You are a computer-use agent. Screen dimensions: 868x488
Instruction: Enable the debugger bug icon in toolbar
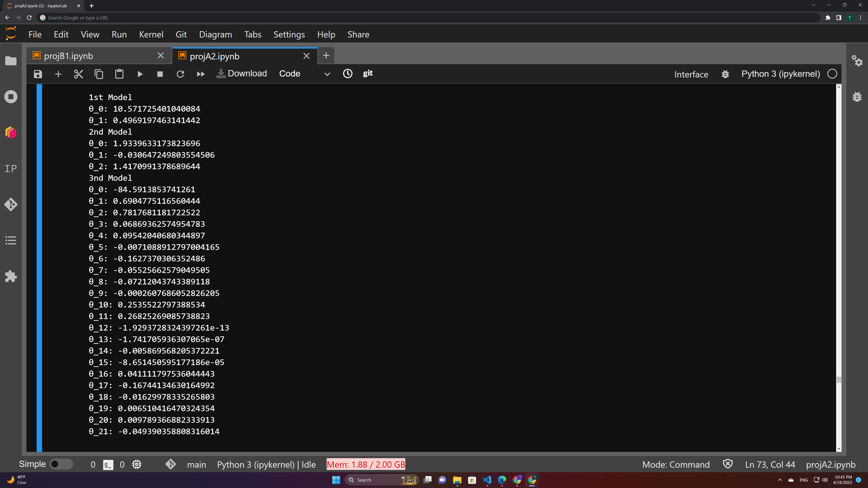click(x=725, y=74)
